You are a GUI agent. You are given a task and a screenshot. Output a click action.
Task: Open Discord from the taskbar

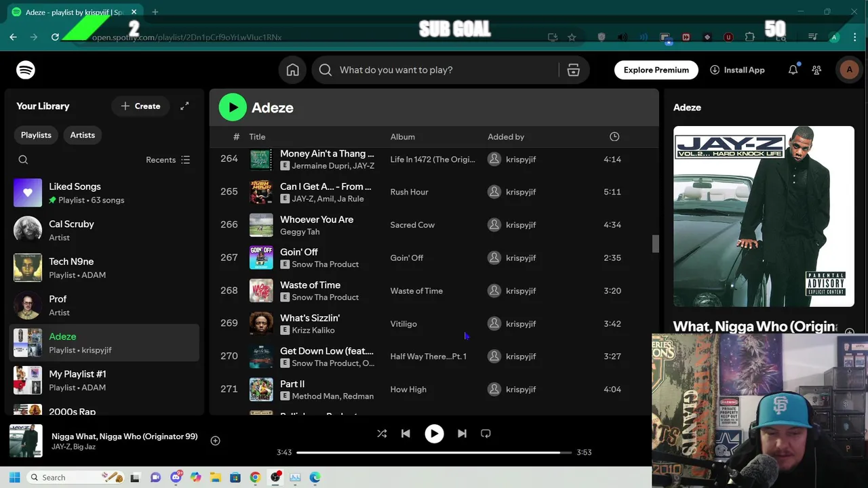click(x=176, y=477)
